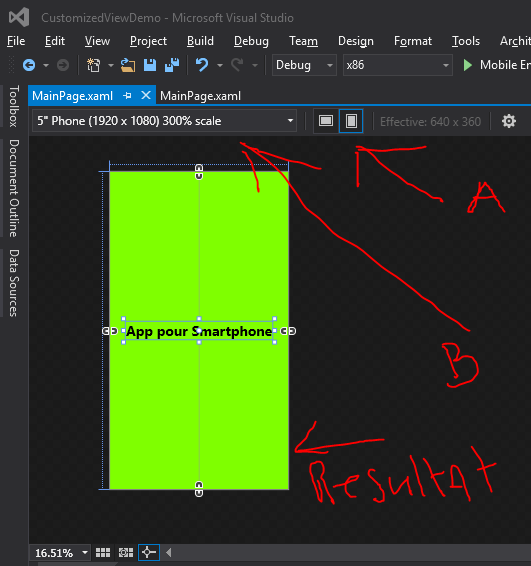This screenshot has height=566, width=531.
Task: Switch to the second MainPage.xaml tab
Action: pyautogui.click(x=200, y=96)
